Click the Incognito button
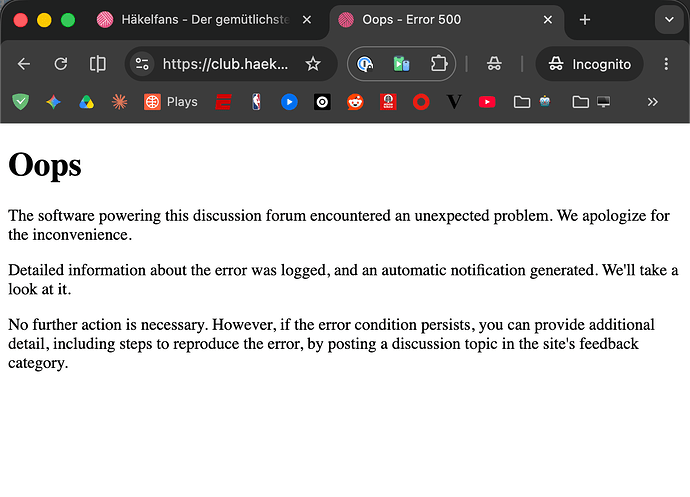The image size is (690, 497). [x=590, y=64]
